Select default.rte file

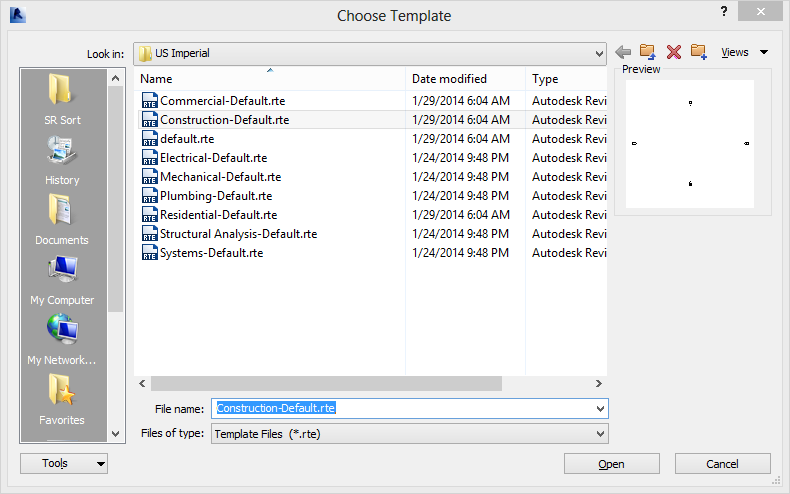[187, 139]
